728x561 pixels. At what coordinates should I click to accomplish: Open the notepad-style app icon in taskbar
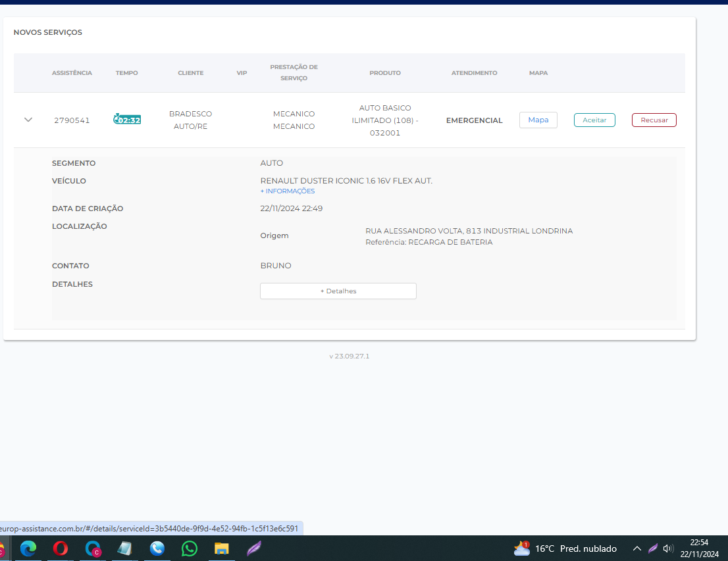[124, 549]
